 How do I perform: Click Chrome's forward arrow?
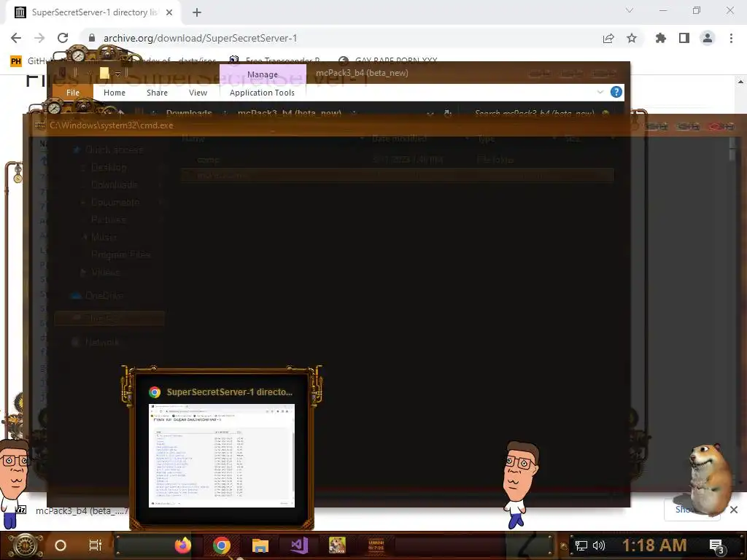(39, 38)
